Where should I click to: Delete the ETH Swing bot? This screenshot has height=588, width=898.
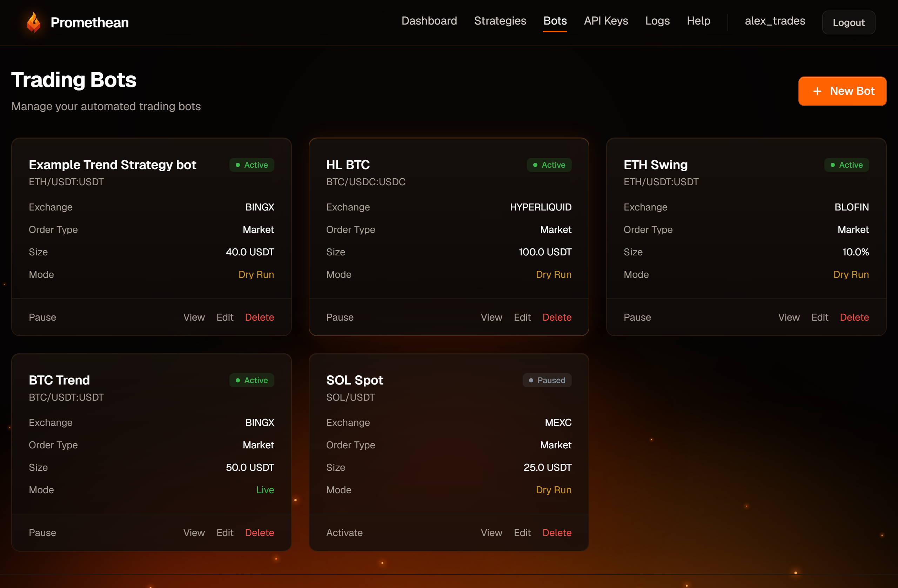pyautogui.click(x=854, y=317)
